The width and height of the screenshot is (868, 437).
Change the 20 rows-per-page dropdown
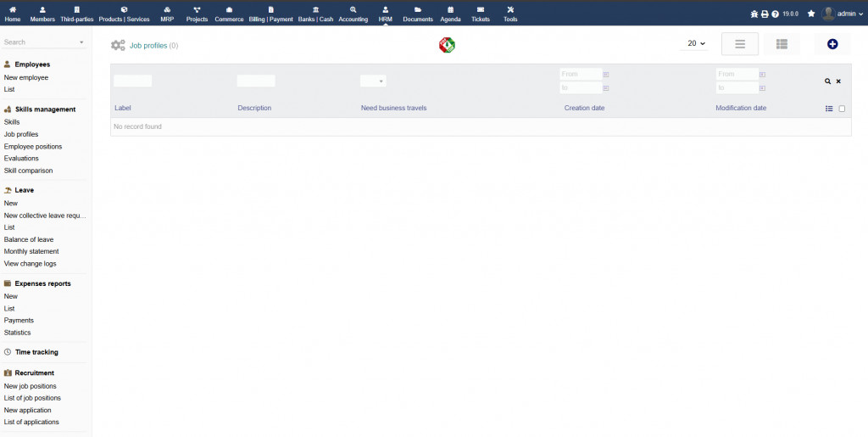(x=693, y=43)
